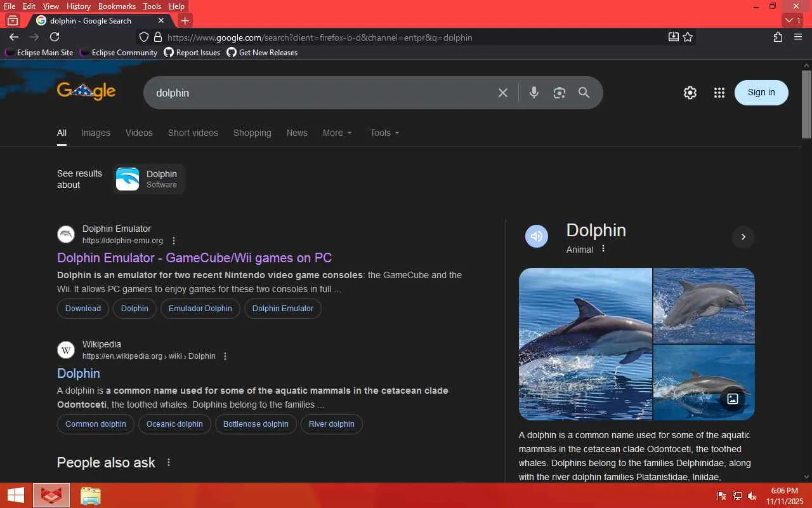Open the Firefox View button
This screenshot has width=812, height=508.
click(13, 20)
